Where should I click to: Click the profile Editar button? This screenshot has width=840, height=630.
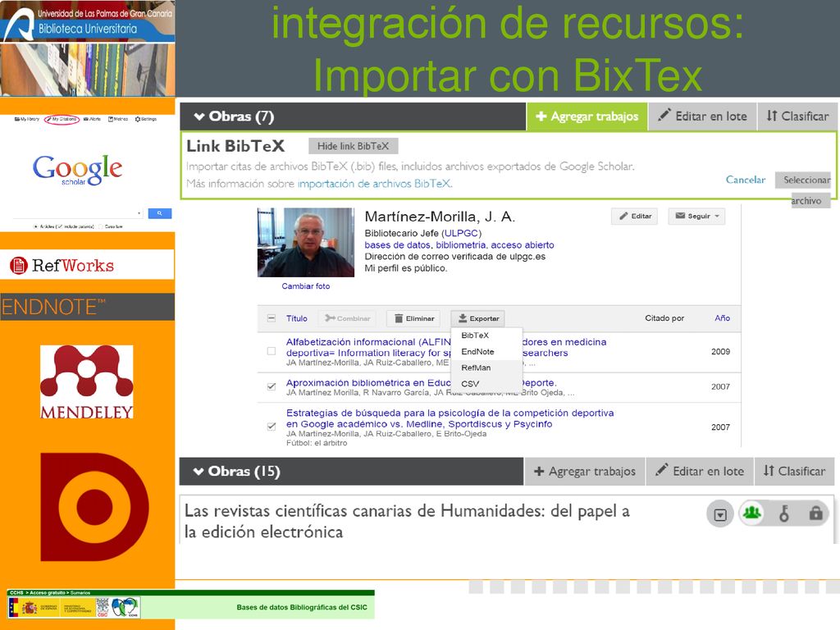click(635, 216)
